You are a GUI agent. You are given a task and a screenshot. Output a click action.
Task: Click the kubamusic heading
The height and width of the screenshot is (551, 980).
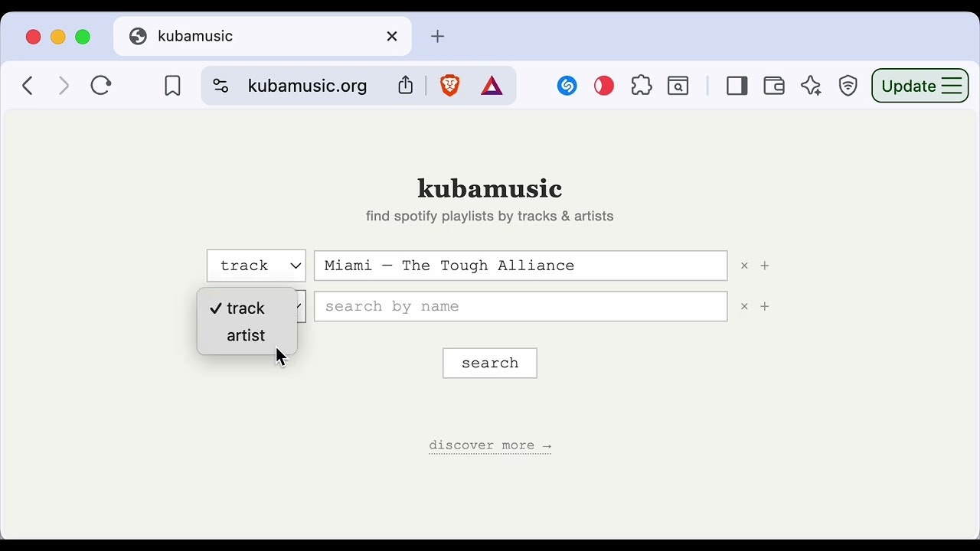point(490,188)
